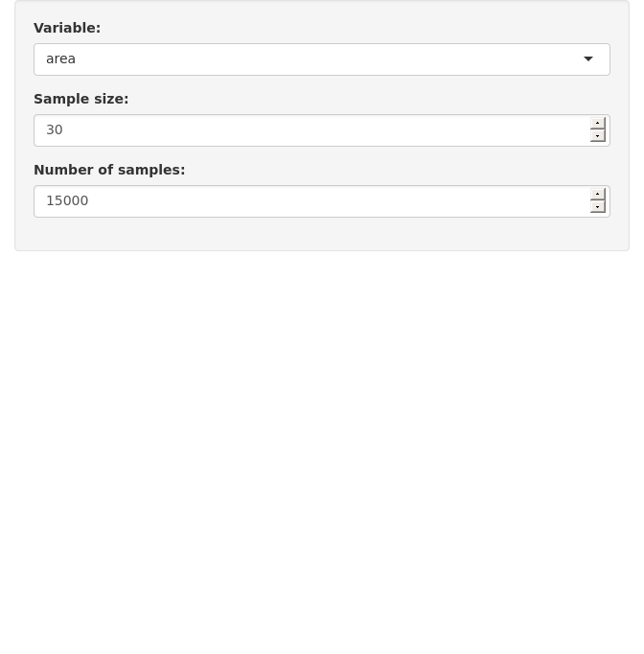The width and height of the screenshot is (644, 654).
Task: Click the 'Number of samples:' label
Action: click(109, 170)
